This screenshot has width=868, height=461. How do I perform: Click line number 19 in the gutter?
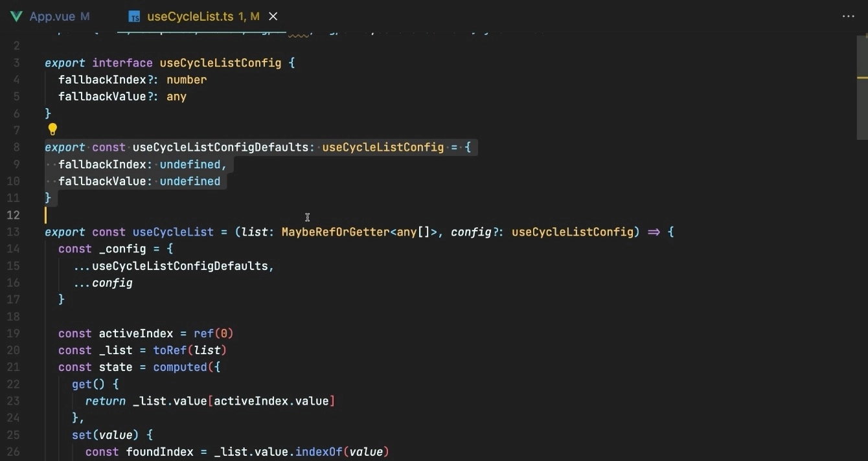pyautogui.click(x=14, y=333)
